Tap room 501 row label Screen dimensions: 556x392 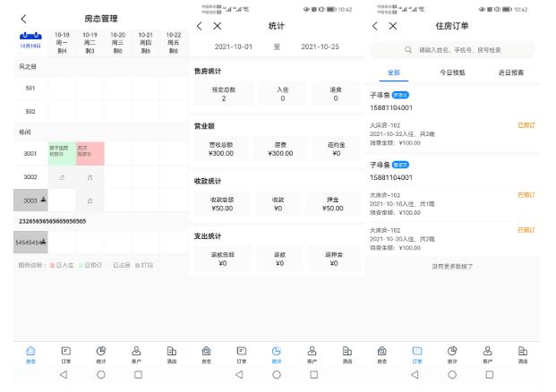click(x=30, y=88)
